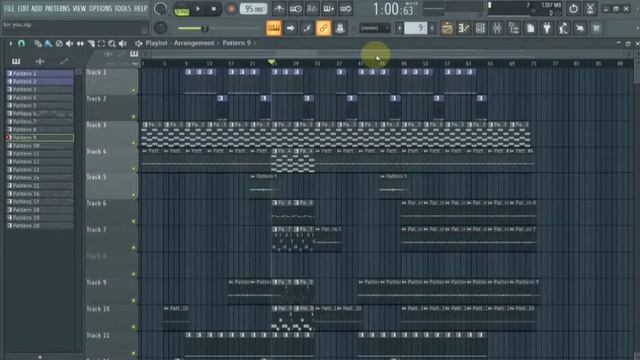Click the left-most icon in pattern picker header
This screenshot has width=640, height=360.
pyautogui.click(x=16, y=61)
